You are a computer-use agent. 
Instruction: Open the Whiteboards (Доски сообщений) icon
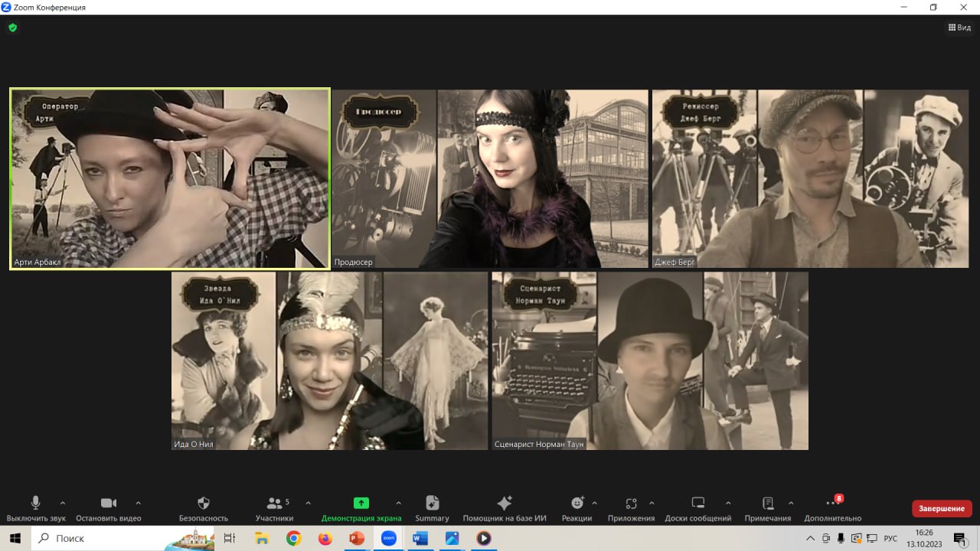[x=697, y=504]
